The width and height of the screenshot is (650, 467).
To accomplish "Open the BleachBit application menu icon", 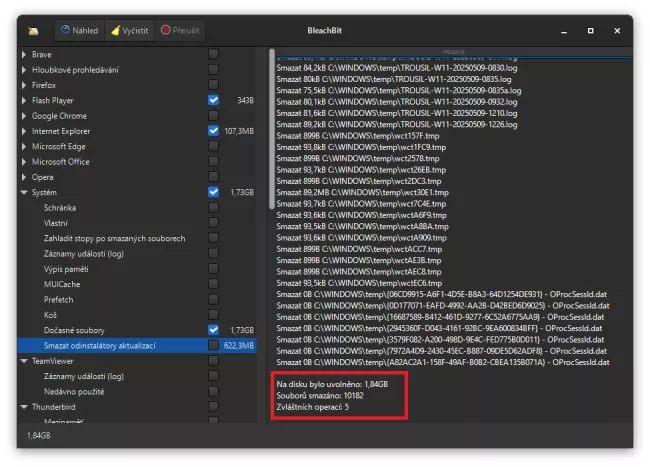I will 35,31.
